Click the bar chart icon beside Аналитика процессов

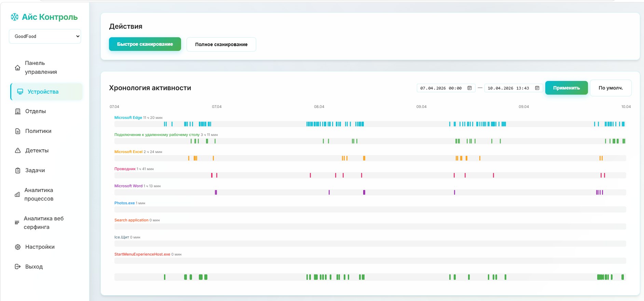click(x=17, y=194)
